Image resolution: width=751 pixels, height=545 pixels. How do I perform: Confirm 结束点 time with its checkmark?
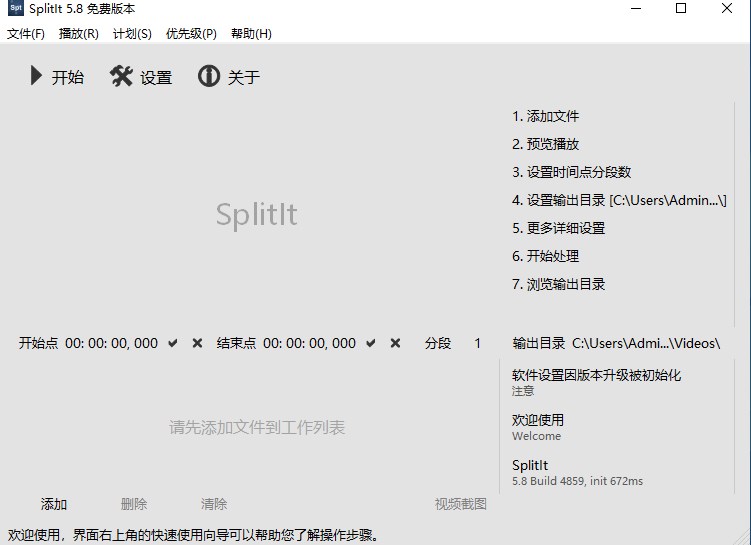[371, 343]
